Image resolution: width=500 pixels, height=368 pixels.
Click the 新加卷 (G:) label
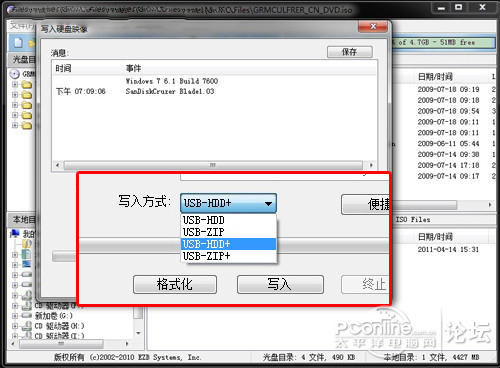pos(54,315)
